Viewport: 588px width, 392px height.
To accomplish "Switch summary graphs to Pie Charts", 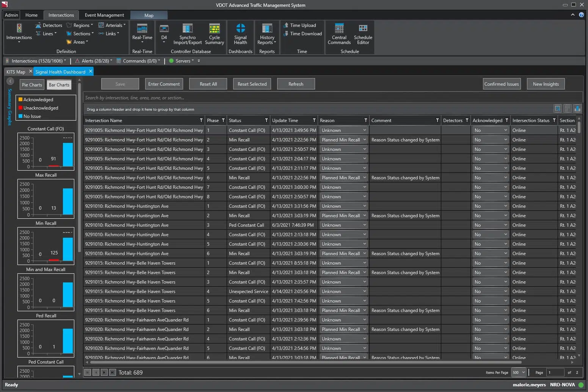I will [32, 85].
